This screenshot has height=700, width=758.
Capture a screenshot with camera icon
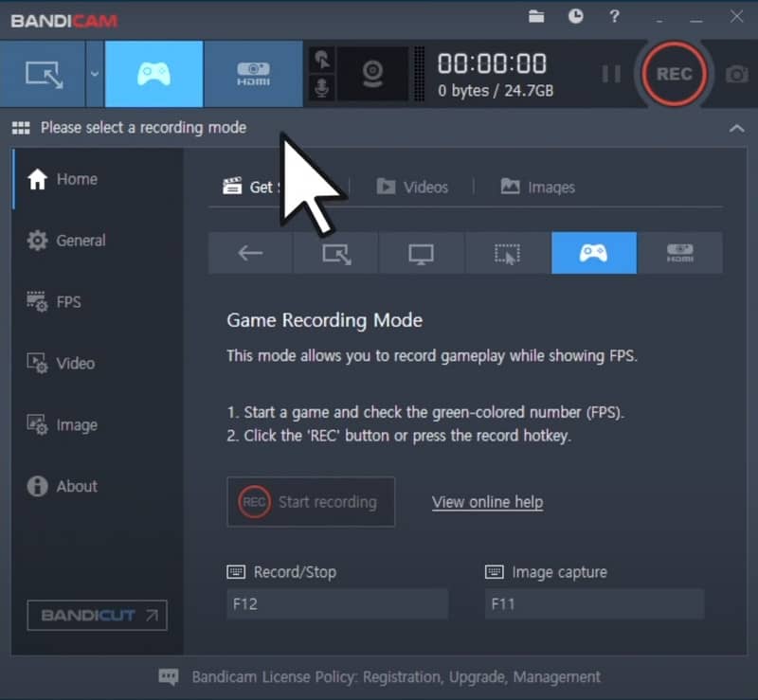pos(737,75)
